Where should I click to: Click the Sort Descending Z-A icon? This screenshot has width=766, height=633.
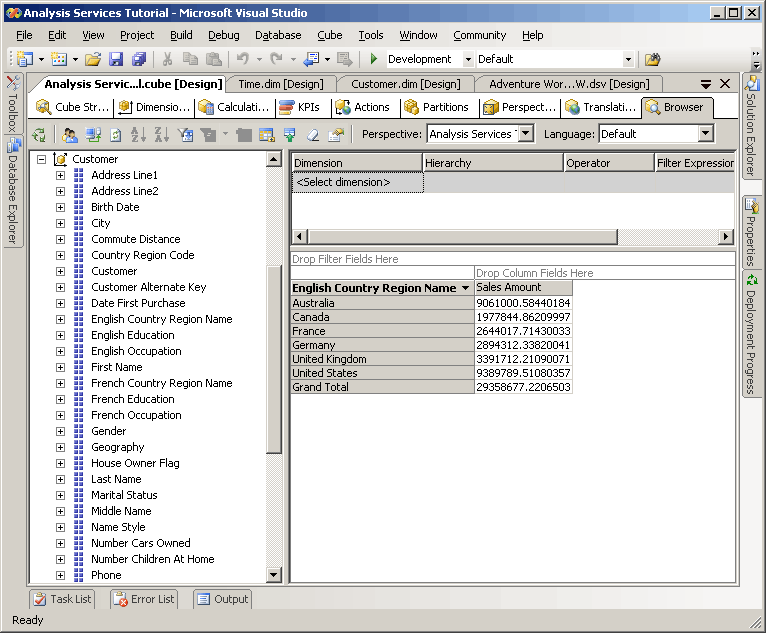[162, 135]
